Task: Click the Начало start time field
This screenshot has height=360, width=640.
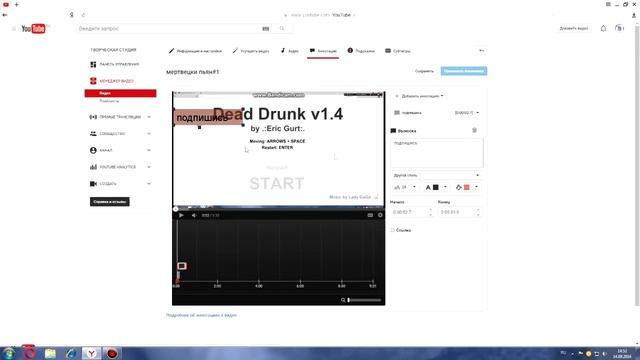Action: 411,212
